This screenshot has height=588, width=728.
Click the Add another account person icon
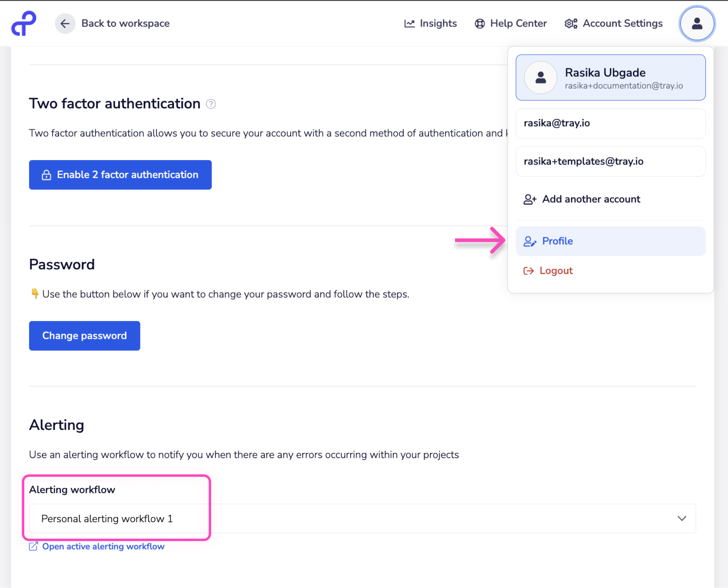[x=529, y=199]
